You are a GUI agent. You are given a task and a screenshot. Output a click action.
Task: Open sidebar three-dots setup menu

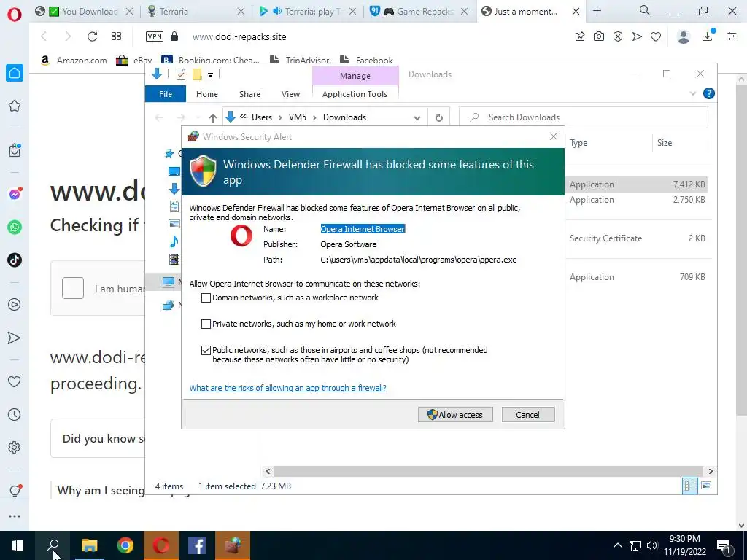pyautogui.click(x=15, y=516)
